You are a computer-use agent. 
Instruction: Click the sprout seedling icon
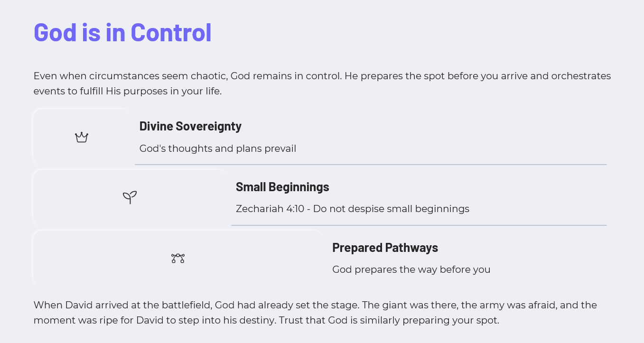click(130, 197)
